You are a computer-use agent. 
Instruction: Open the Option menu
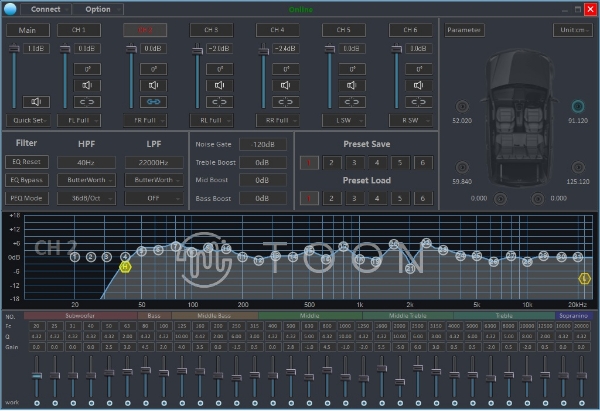tap(98, 9)
